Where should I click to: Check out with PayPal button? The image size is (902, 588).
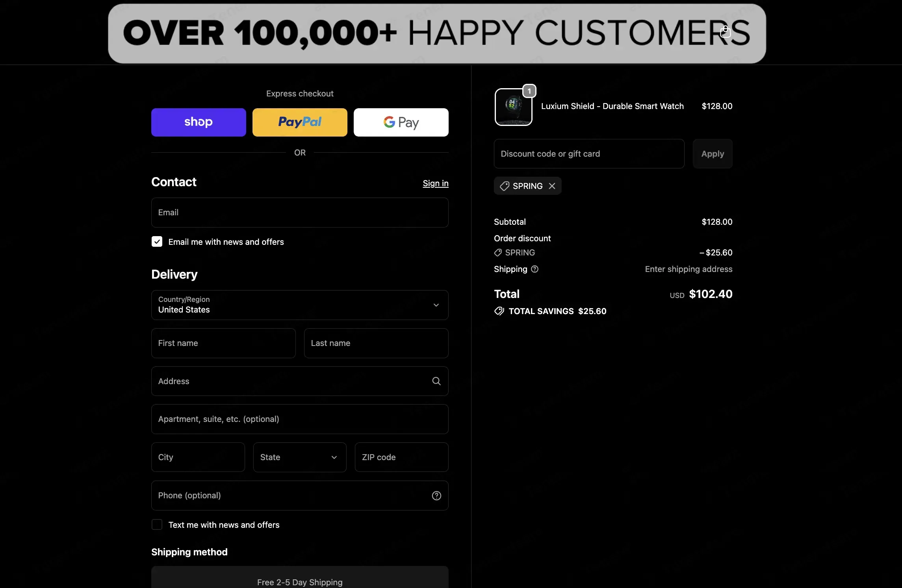pos(300,122)
